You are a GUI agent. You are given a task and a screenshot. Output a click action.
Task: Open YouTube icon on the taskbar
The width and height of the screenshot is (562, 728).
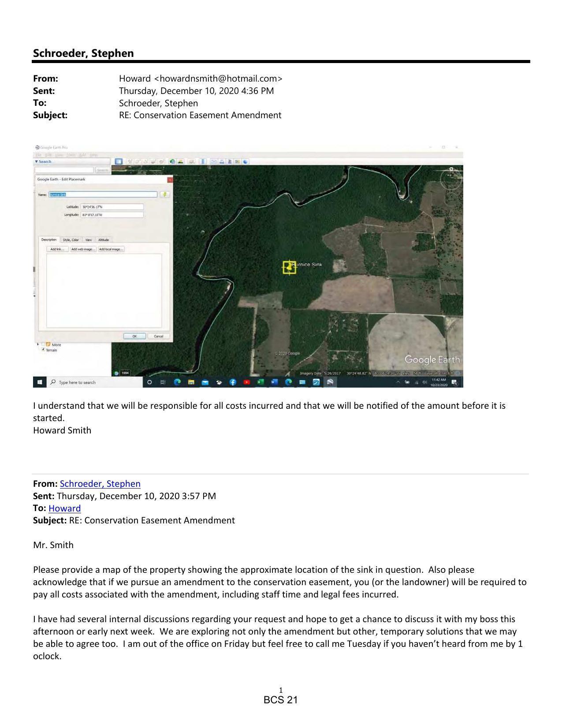click(x=246, y=382)
